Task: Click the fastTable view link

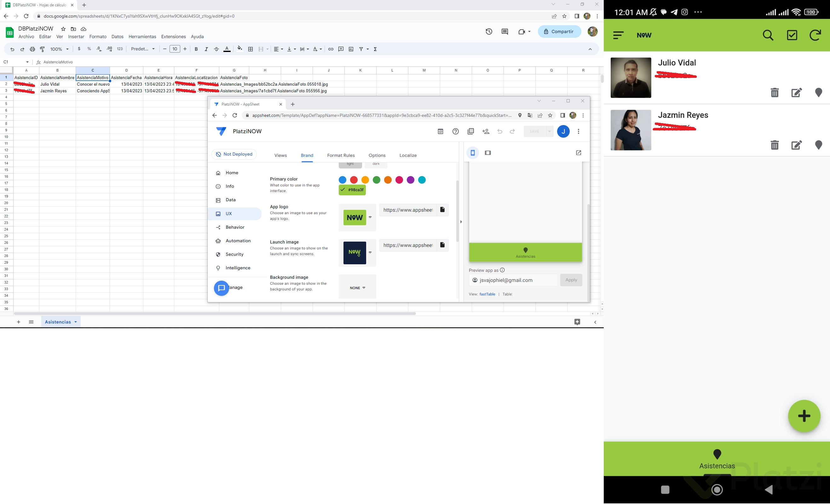Action: click(x=487, y=294)
